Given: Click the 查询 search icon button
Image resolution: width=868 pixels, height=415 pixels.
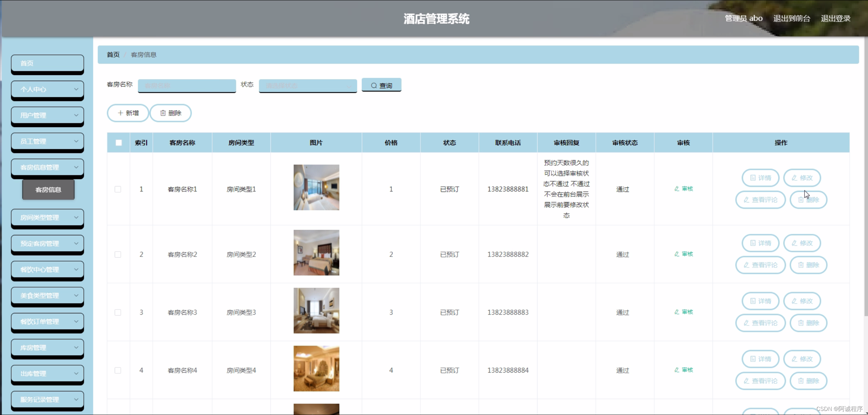Looking at the screenshot, I should pyautogui.click(x=381, y=85).
